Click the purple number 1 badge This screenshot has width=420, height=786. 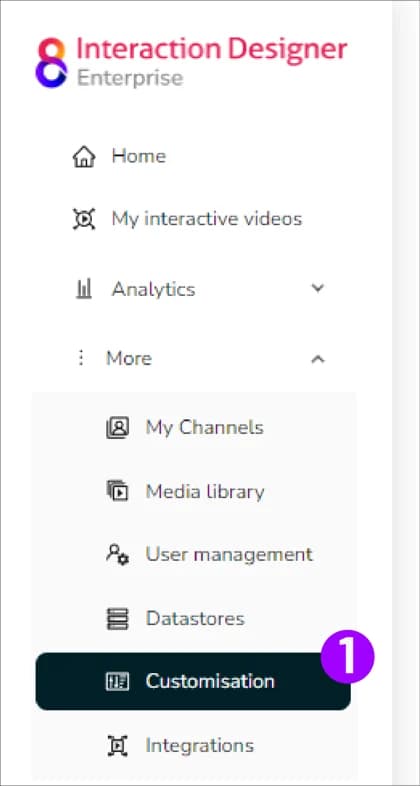click(x=347, y=657)
